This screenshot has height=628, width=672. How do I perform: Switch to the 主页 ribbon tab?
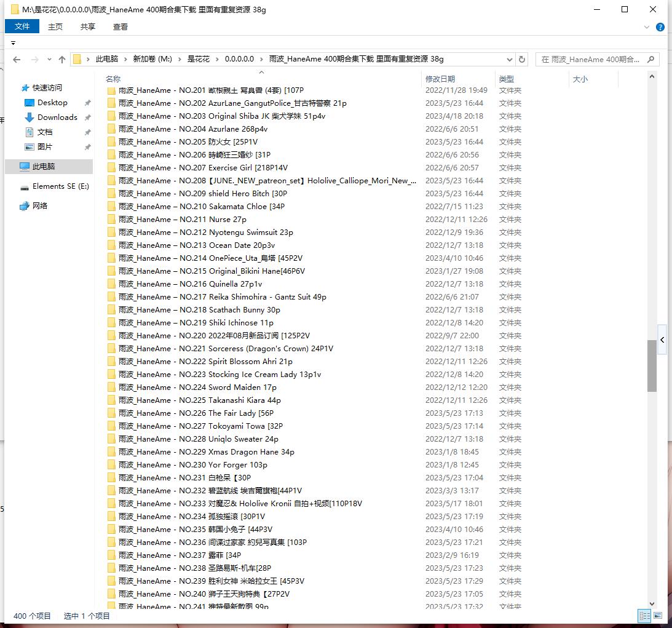[55, 26]
